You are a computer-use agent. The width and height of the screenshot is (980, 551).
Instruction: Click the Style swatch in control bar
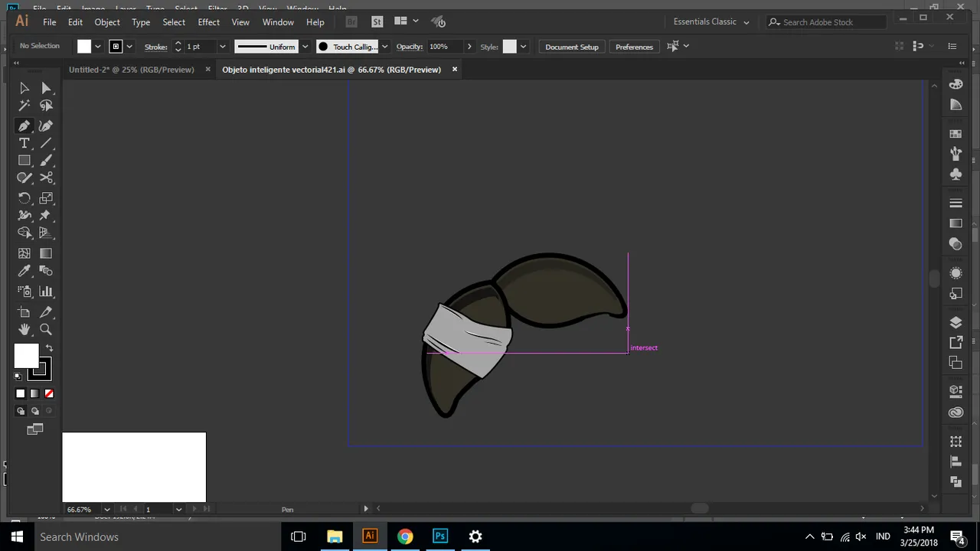coord(510,47)
